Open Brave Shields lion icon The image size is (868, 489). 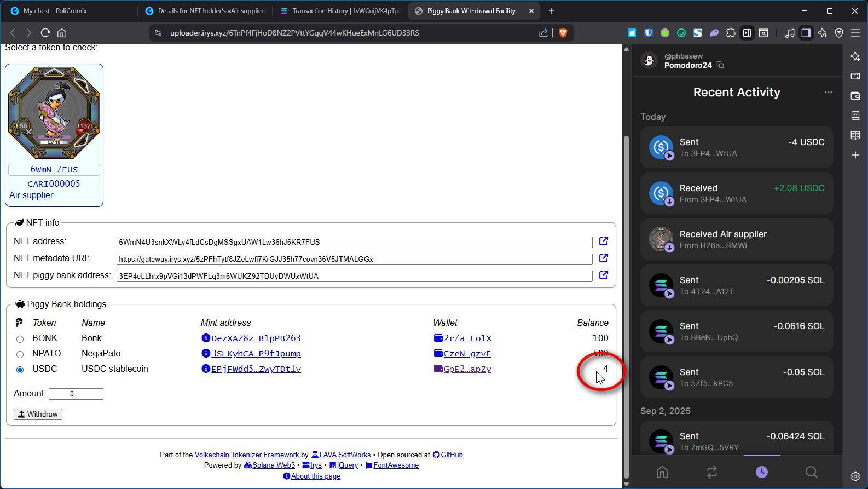click(563, 33)
